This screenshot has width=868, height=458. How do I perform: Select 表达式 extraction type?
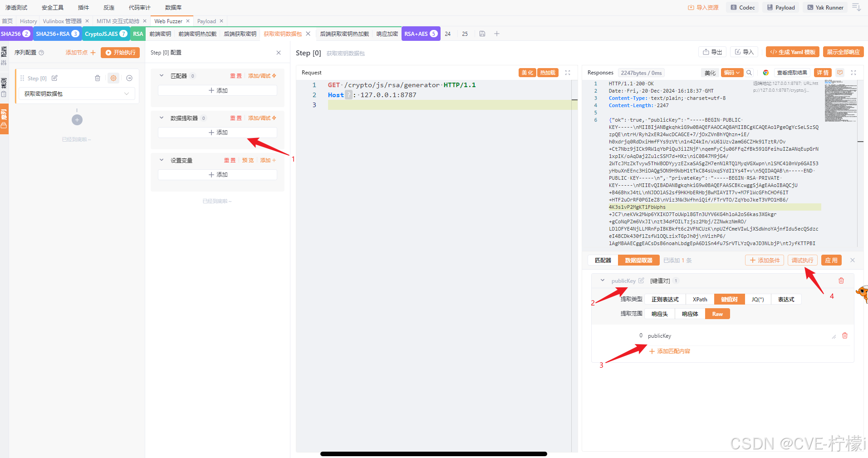[x=786, y=300]
